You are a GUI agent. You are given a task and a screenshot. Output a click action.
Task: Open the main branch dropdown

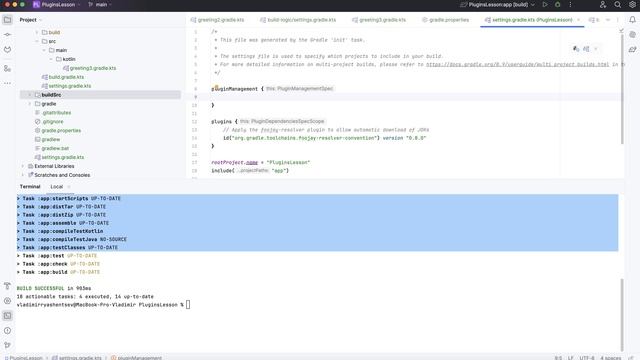(x=100, y=4)
